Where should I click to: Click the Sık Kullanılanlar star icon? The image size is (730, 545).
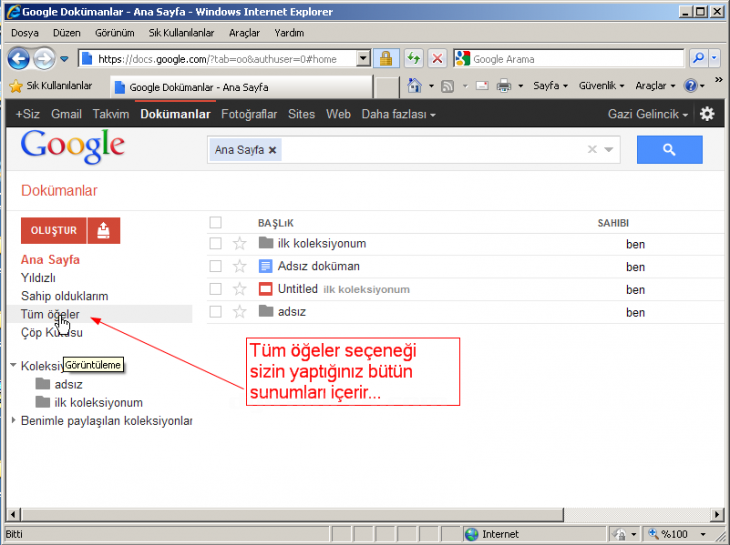point(16,86)
